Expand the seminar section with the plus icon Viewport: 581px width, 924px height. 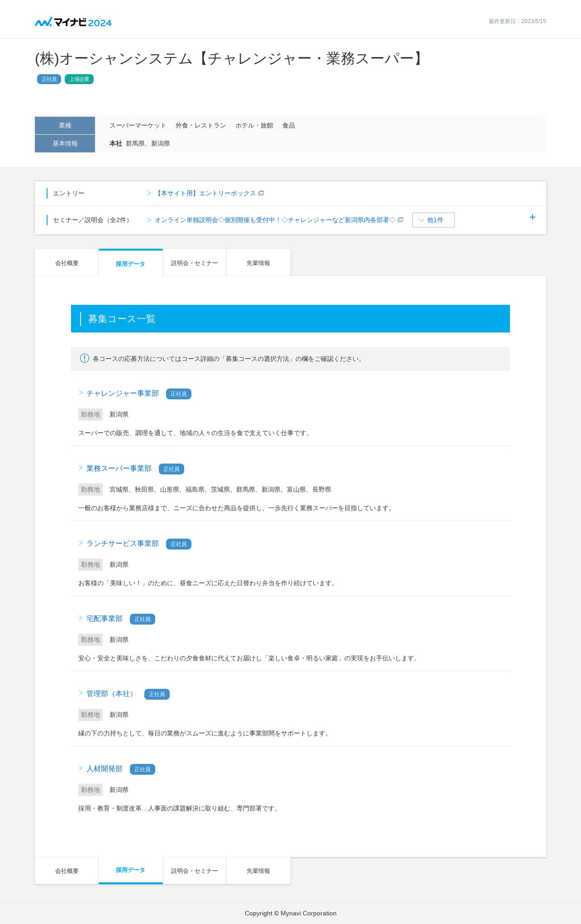coord(533,217)
